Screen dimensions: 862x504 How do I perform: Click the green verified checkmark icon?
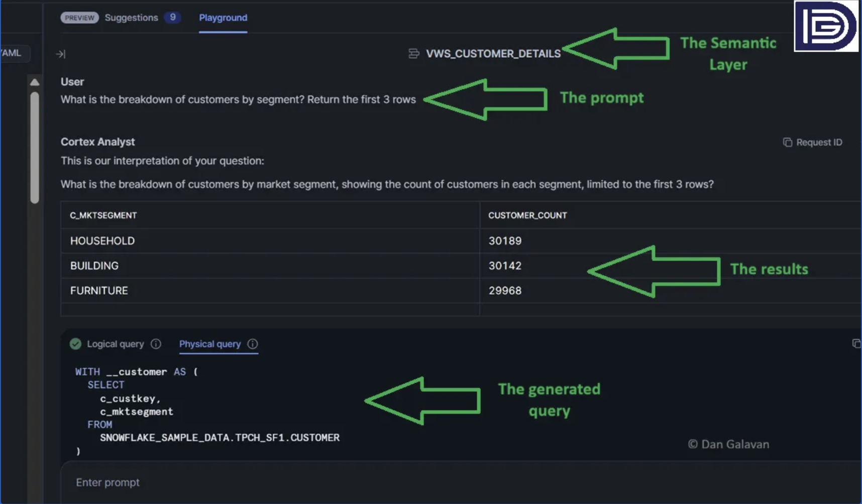click(75, 344)
